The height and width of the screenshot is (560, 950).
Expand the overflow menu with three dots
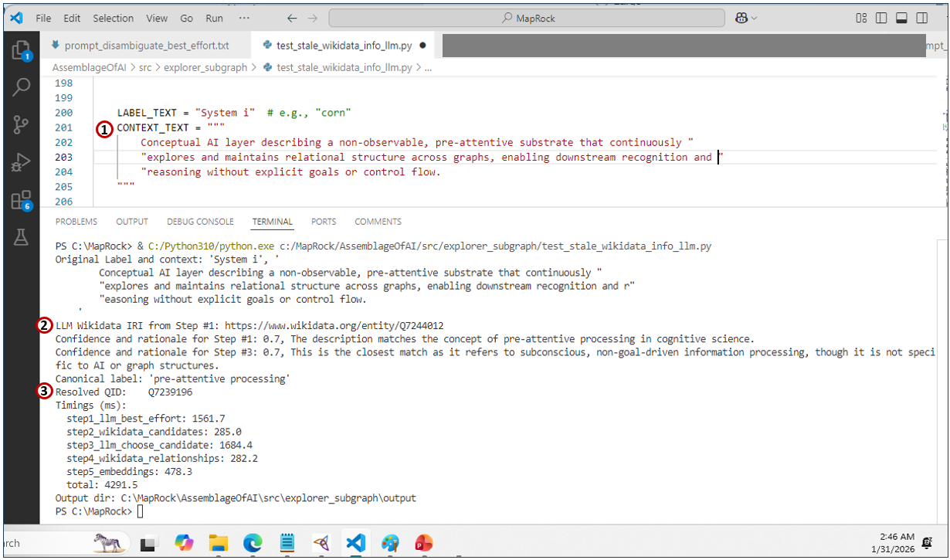pos(244,18)
